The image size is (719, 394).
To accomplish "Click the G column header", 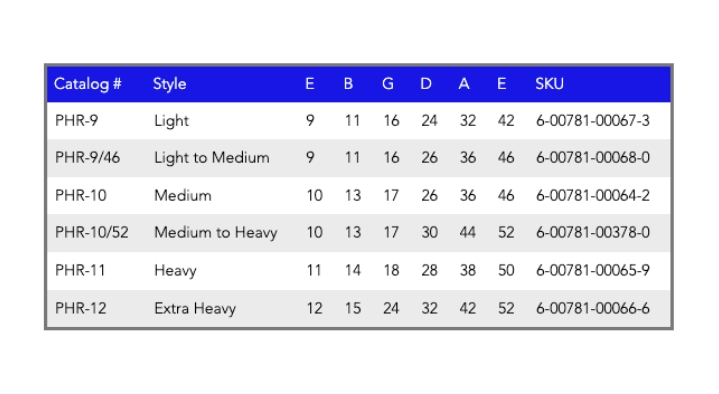I will tap(388, 84).
